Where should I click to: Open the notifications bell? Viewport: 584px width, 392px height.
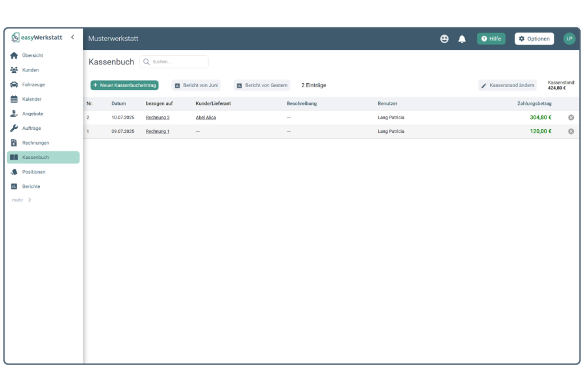coord(462,39)
